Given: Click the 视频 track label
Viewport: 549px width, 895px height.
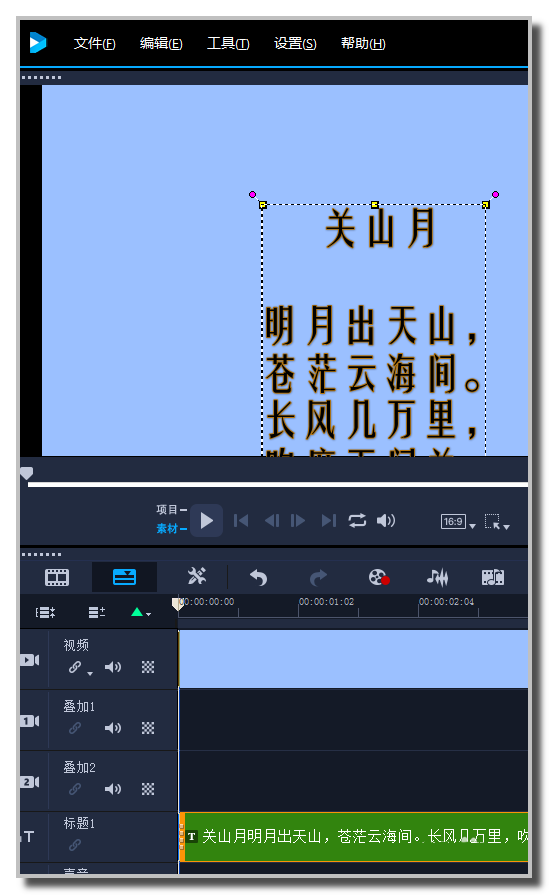Looking at the screenshot, I should click(76, 645).
